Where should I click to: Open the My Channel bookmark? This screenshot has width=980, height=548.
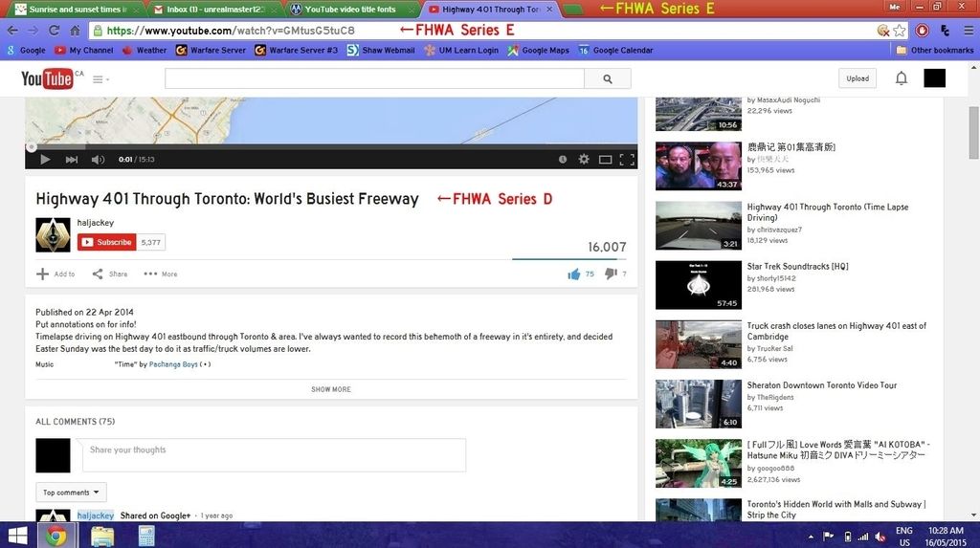pyautogui.click(x=84, y=50)
